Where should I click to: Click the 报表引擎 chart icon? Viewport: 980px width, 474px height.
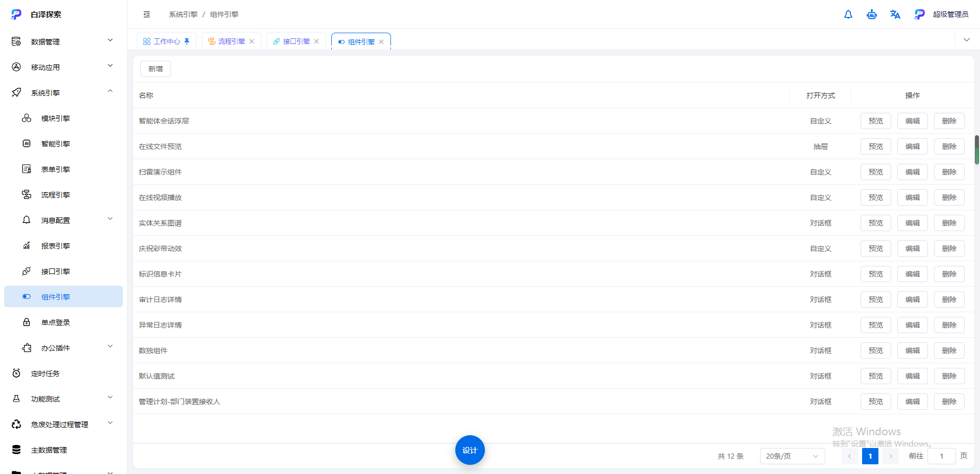pyautogui.click(x=27, y=246)
